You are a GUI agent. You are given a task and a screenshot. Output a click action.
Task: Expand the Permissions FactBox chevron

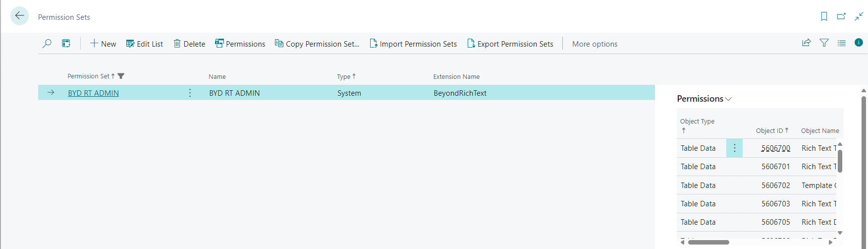tap(728, 99)
